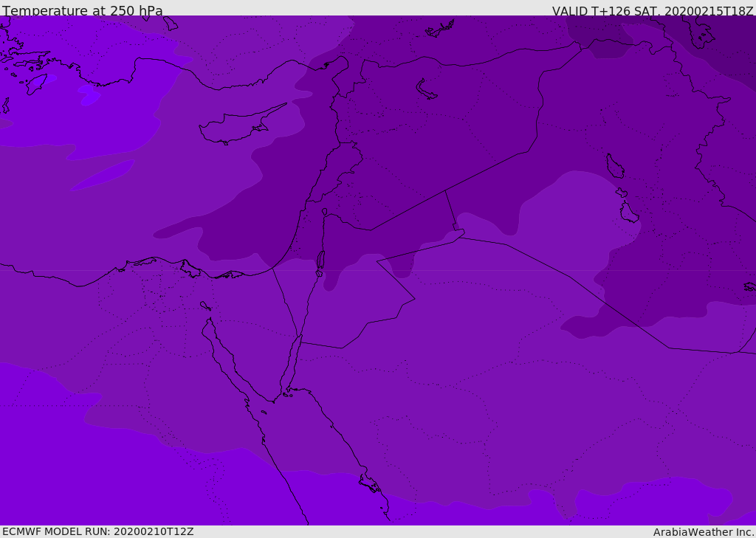
Task: Click the 'Temperature at 250 hPa' title
Action: (83, 10)
